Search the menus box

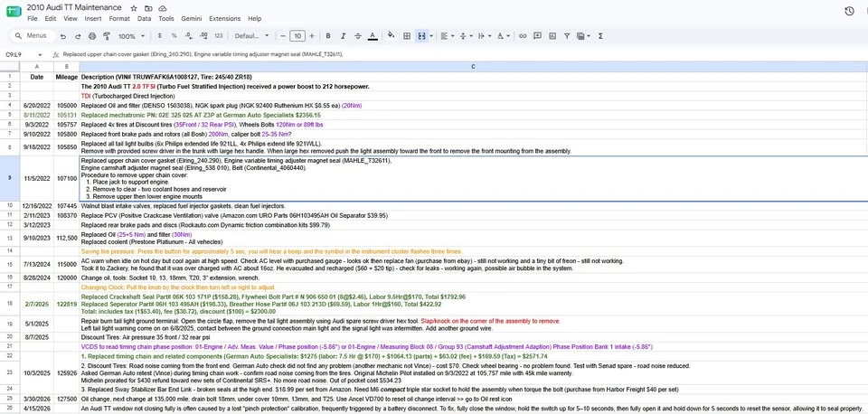coord(33,36)
